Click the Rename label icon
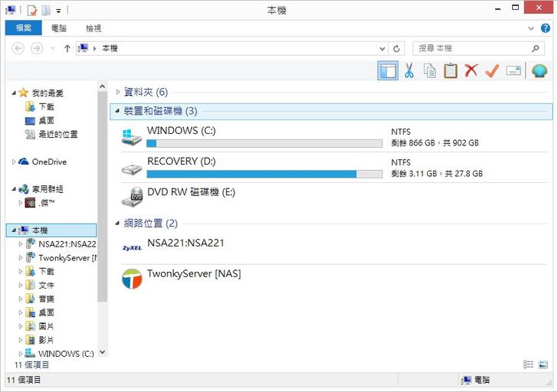 (x=514, y=70)
